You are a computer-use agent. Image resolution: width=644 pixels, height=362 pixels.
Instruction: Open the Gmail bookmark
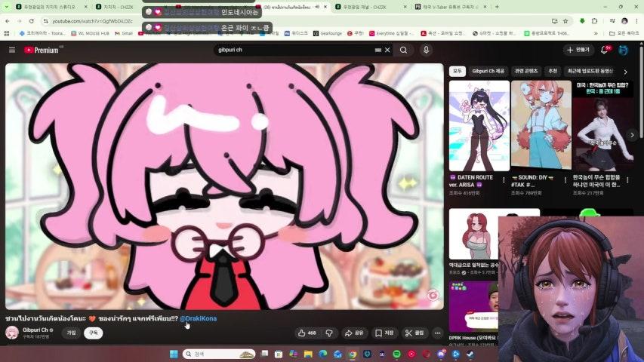[123, 33]
